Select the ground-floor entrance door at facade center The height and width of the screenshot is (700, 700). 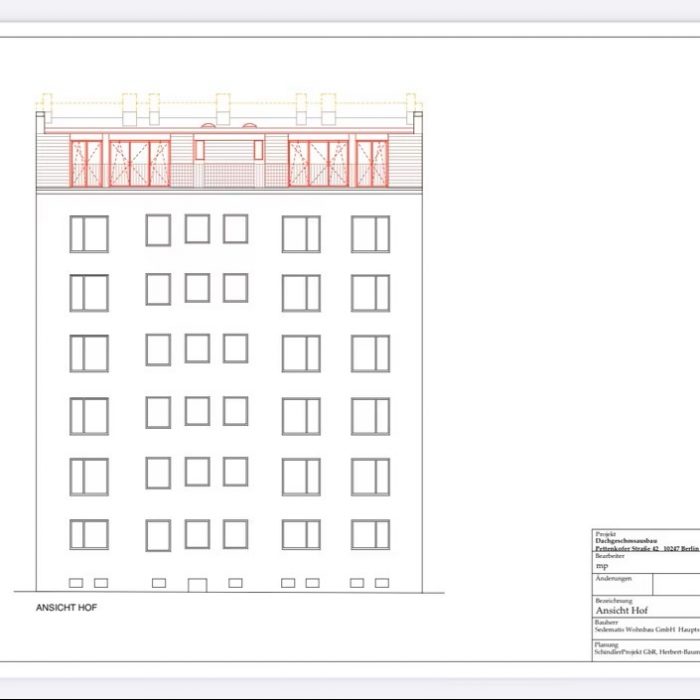pos(197,584)
